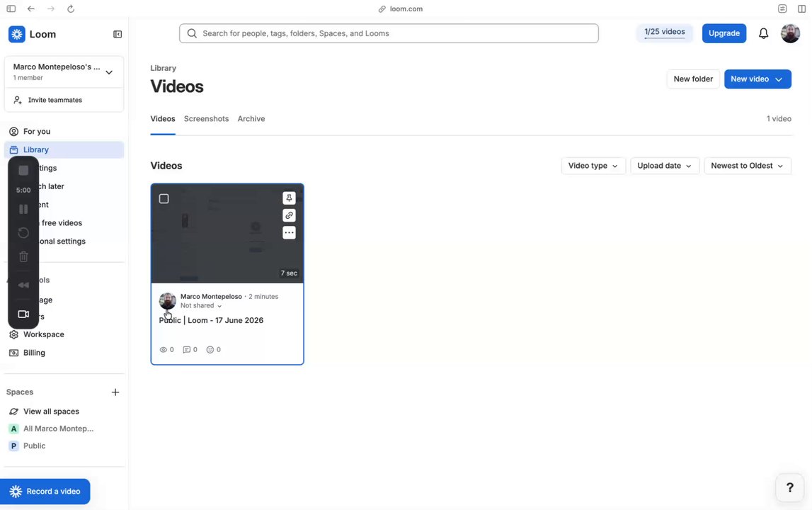Click the 1/25 videos usage indicator
The height and width of the screenshot is (510, 812).
pos(665,33)
